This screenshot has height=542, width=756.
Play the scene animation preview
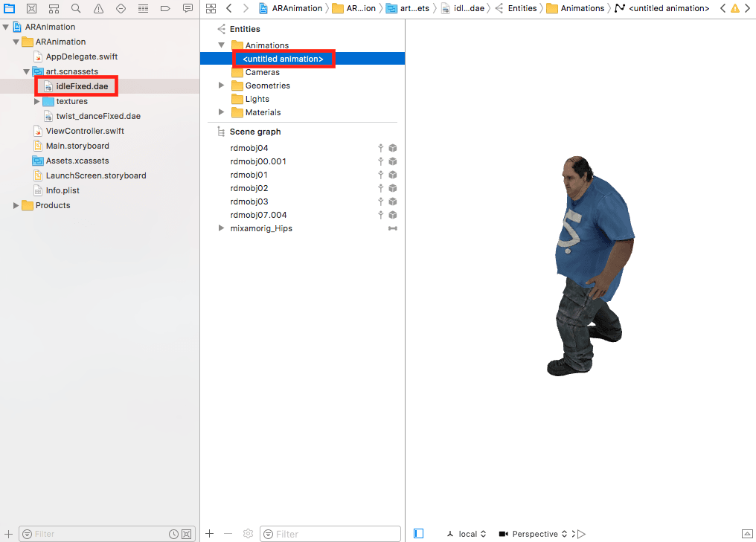coord(583,533)
